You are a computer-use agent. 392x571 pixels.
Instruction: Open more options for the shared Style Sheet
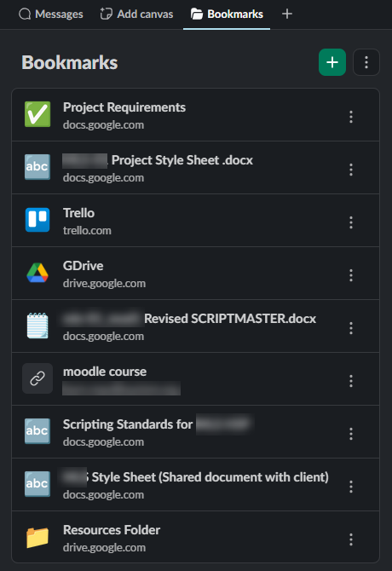click(x=351, y=486)
